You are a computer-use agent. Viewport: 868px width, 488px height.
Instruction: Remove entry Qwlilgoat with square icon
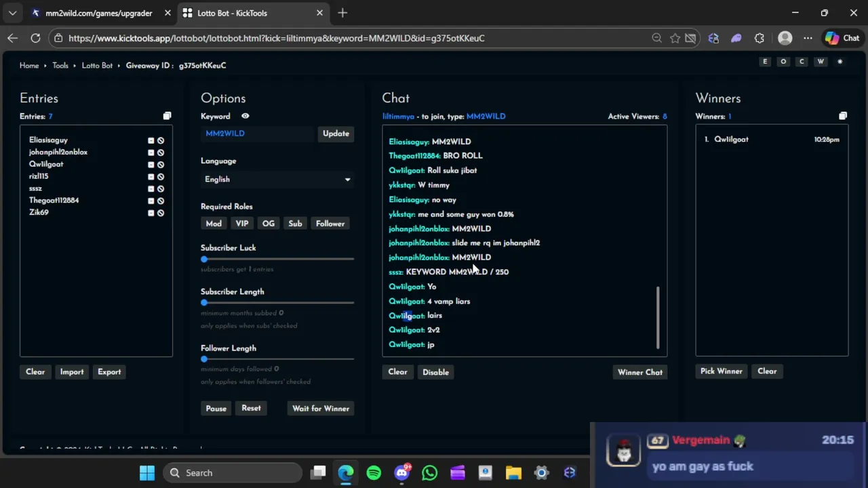pyautogui.click(x=151, y=165)
